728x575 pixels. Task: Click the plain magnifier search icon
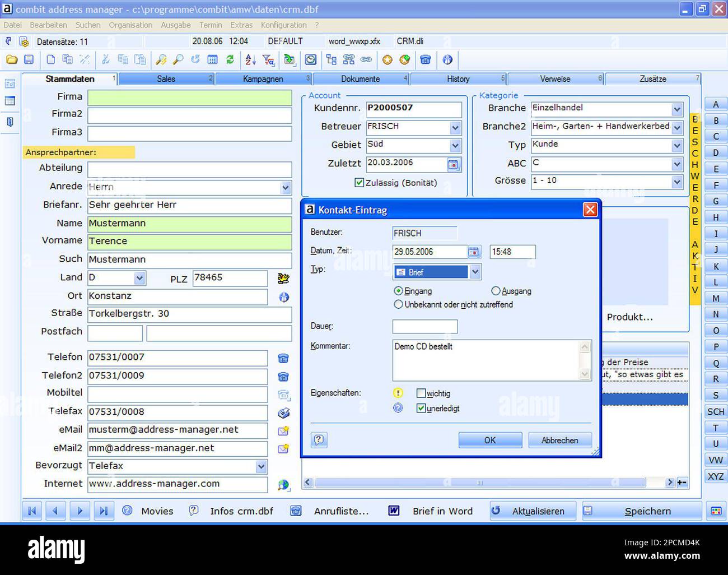coord(178,59)
